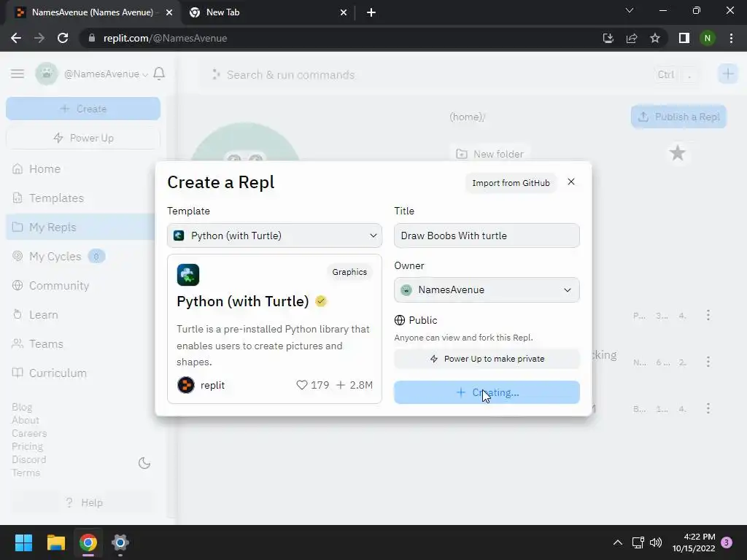Screen dimensions: 747x560
Task: Follow the Careers footer link
Action: 29,433
